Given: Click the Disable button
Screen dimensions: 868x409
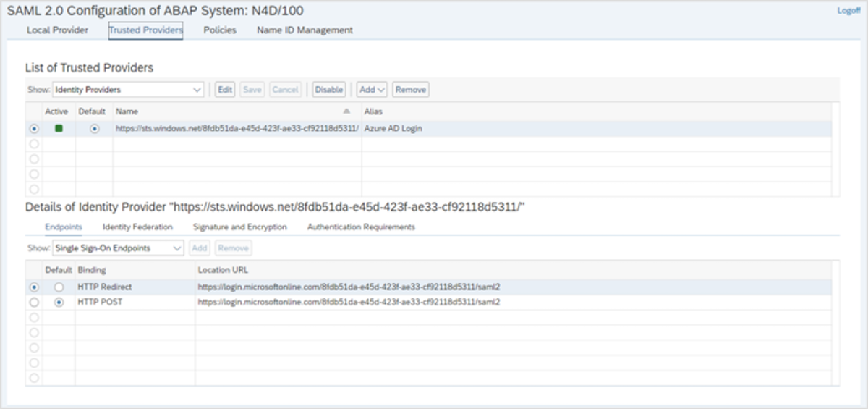Looking at the screenshot, I should [x=328, y=90].
